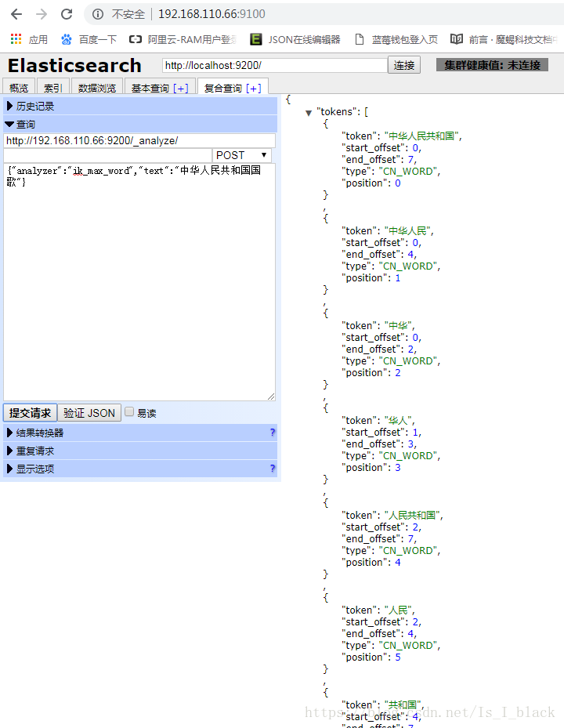Click token value "人民共和国"
Viewport: 564px width, 728px height.
(412, 516)
